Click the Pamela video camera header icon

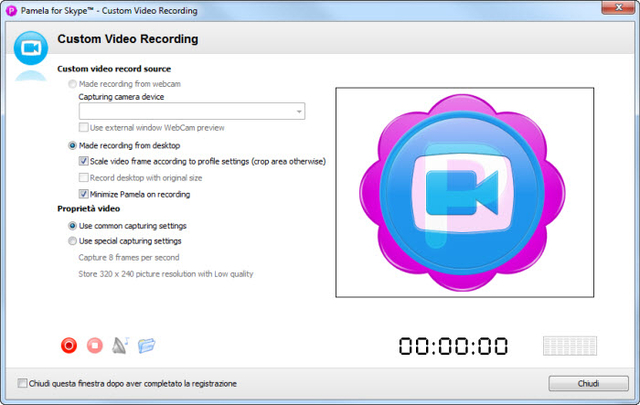coord(31,48)
